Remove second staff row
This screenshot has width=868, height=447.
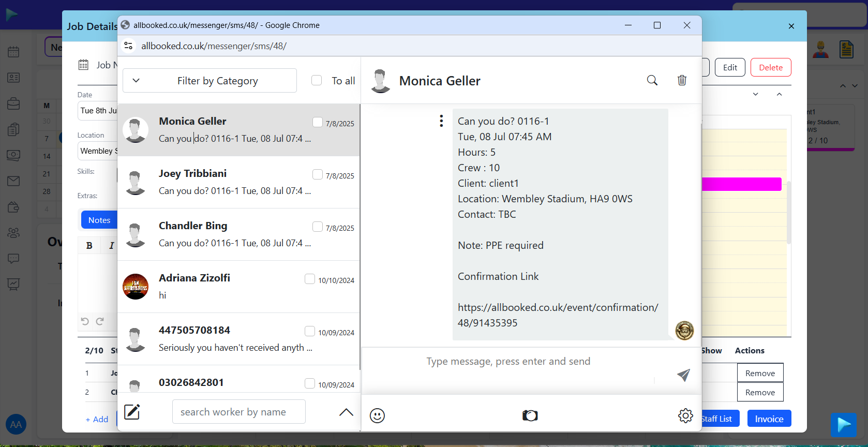[760, 392]
